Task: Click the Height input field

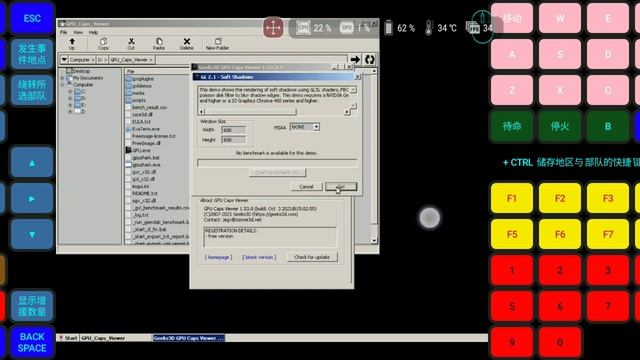Action: [x=233, y=140]
